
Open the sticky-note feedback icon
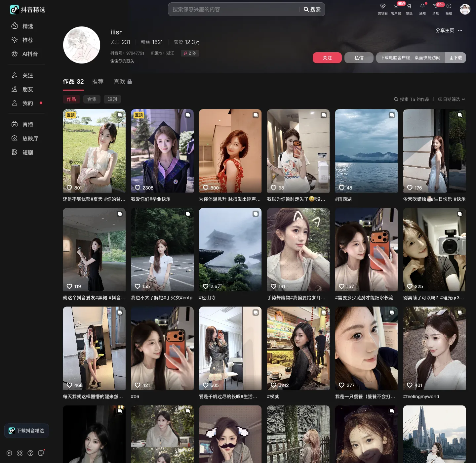(x=41, y=453)
